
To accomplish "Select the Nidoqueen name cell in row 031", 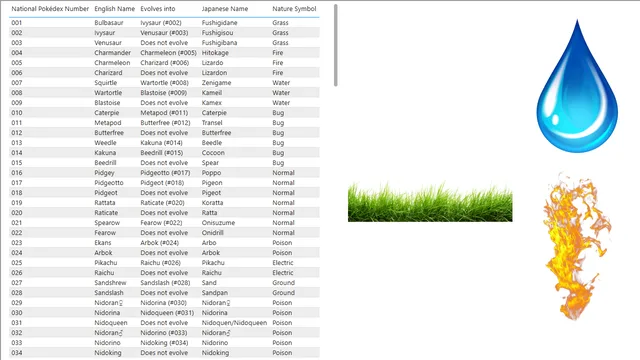I will point(111,323).
